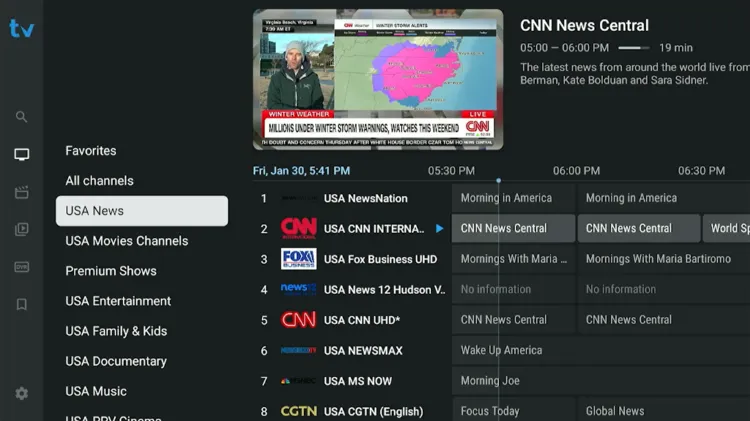Click the 06:30 PM timeline label
Screen dimensions: 750x421
[x=701, y=171]
